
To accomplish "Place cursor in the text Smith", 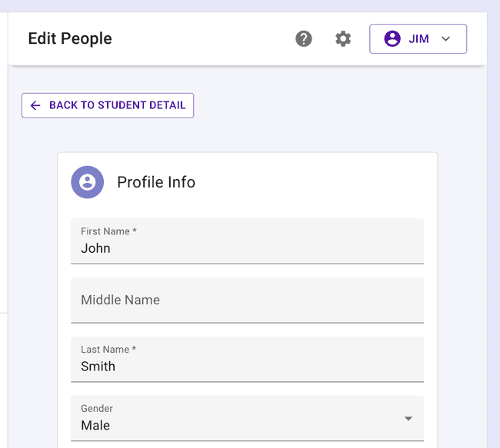I will pos(98,367).
